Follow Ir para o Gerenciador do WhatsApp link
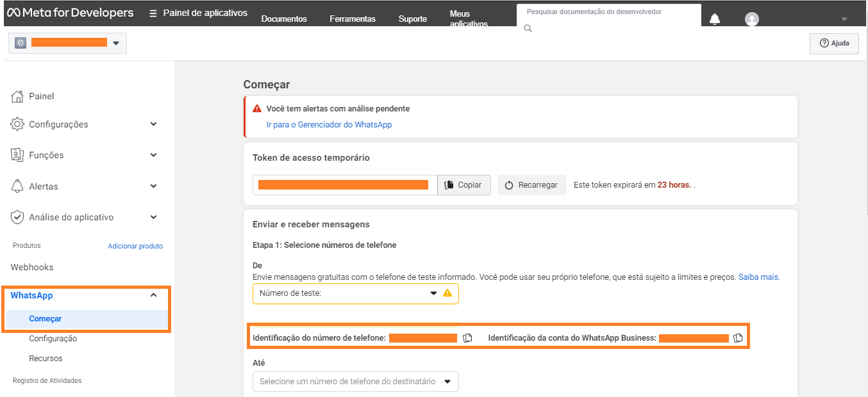Viewport: 868px width, 397px height. point(329,125)
